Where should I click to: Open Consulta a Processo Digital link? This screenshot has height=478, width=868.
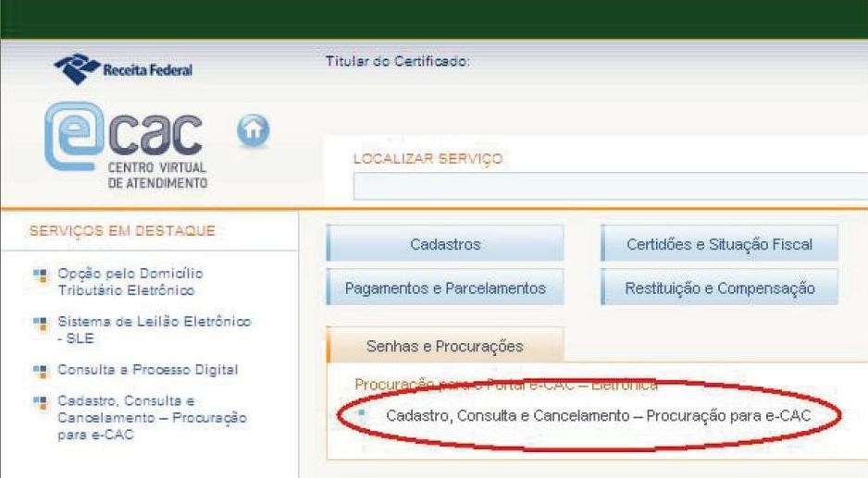point(148,370)
